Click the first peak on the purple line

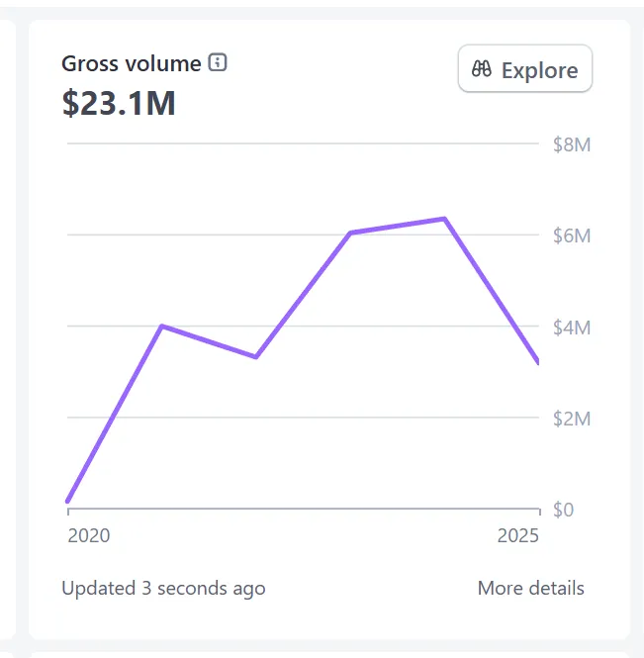click(x=161, y=326)
